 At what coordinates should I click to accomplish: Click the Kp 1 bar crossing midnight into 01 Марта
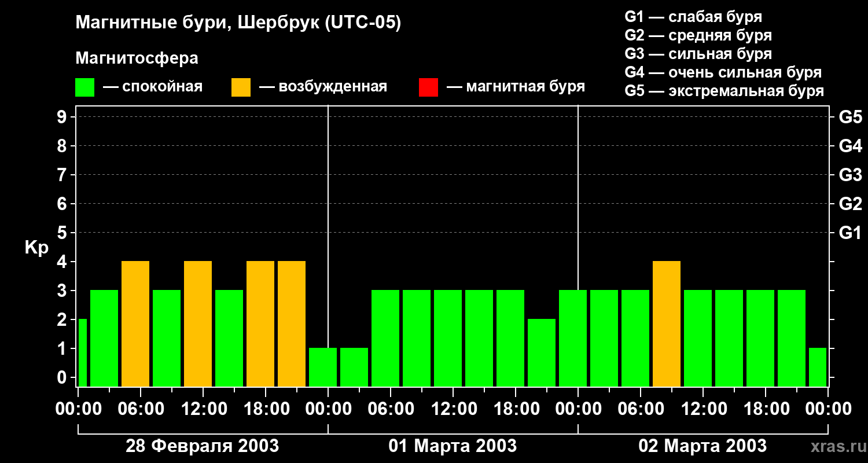click(x=323, y=367)
